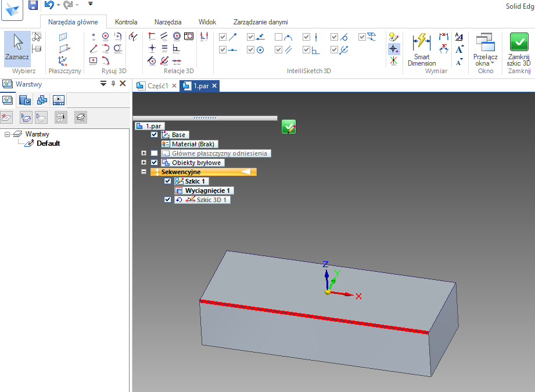The height and width of the screenshot is (392, 535).
Task: Apply the parallel relation in Relacje 3D
Action: tap(164, 37)
